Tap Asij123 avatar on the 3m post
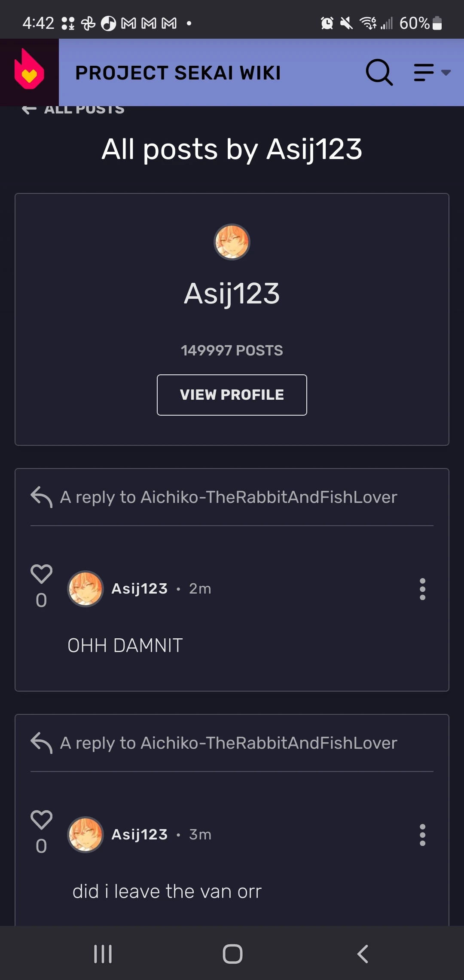 (x=85, y=835)
